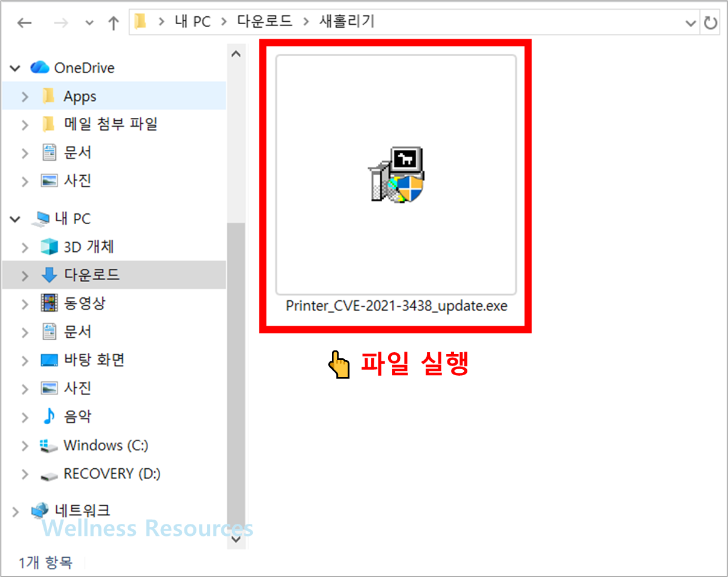Viewport: 728px width, 577px height.
Task: Select OneDrive in the navigation pane
Action: pos(84,68)
